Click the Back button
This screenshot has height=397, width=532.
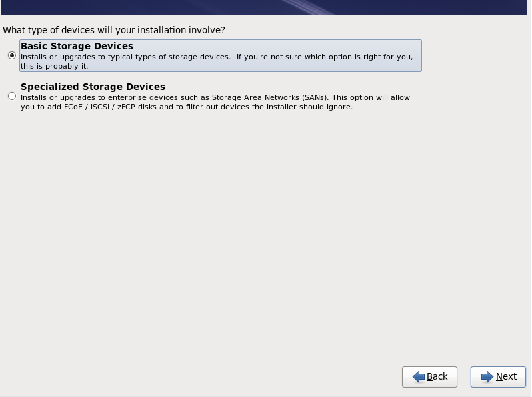coord(429,376)
